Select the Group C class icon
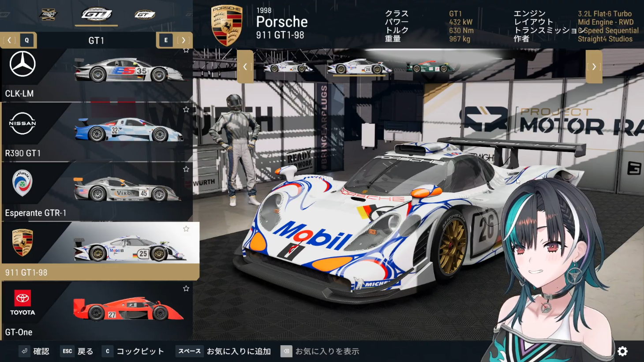 48,15
